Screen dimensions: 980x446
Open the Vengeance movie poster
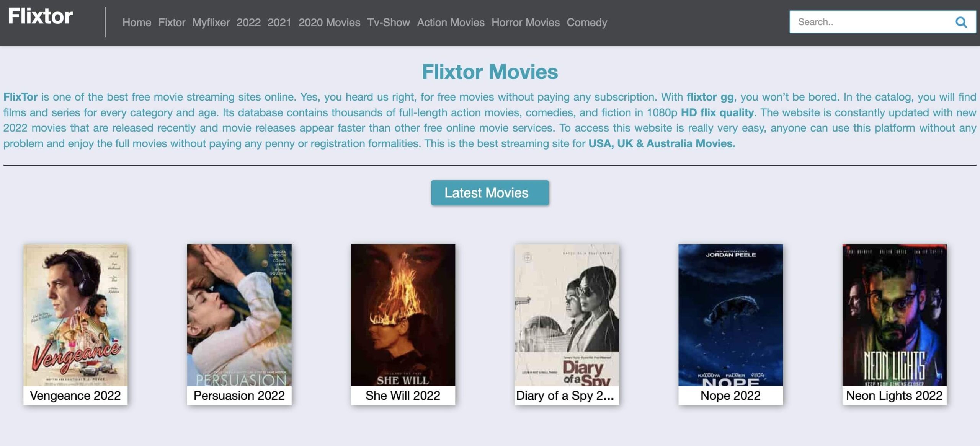coord(75,315)
